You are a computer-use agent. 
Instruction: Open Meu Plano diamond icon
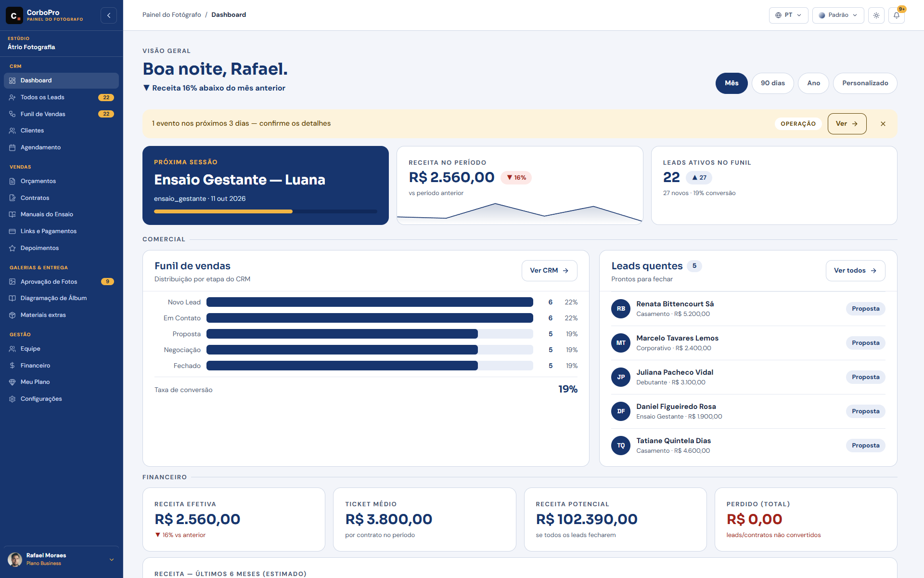click(x=13, y=382)
